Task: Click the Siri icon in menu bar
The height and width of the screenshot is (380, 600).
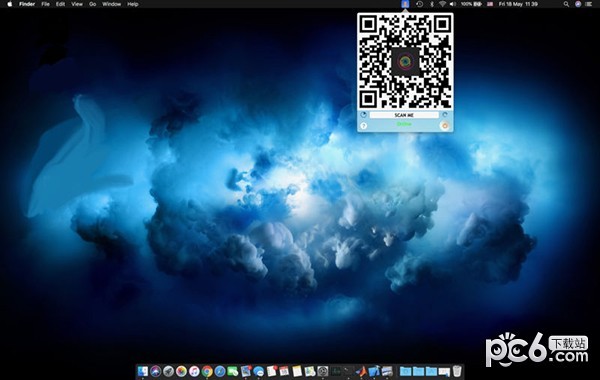Action: point(578,4)
